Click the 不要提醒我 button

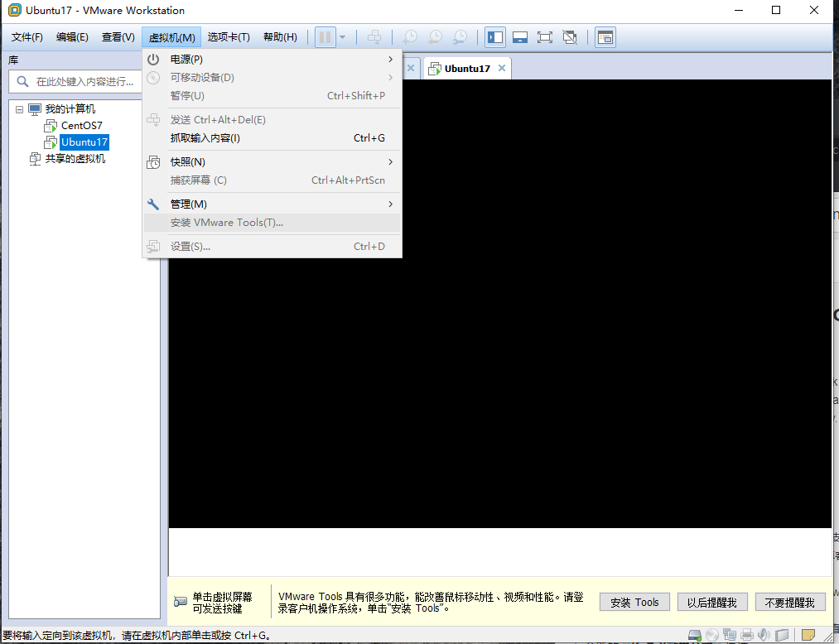790,601
